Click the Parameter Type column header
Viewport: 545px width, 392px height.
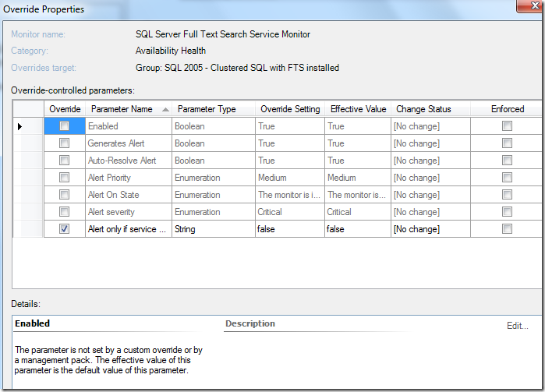(x=214, y=109)
